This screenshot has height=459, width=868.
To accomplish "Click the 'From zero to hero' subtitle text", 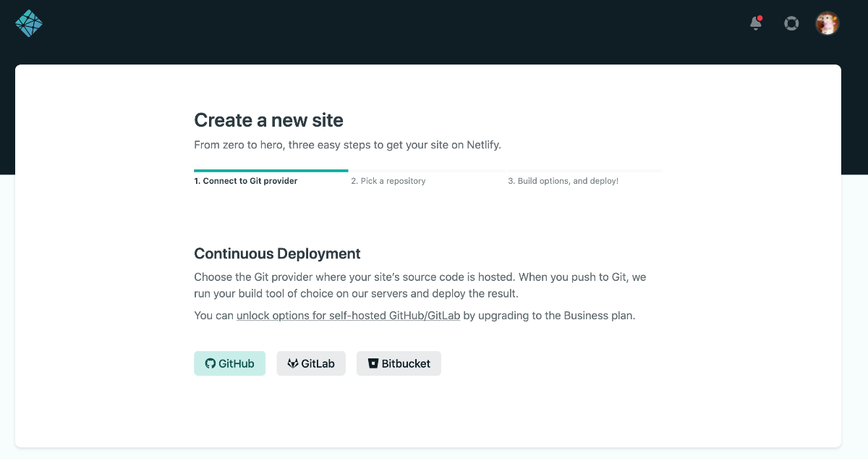I will (347, 145).
